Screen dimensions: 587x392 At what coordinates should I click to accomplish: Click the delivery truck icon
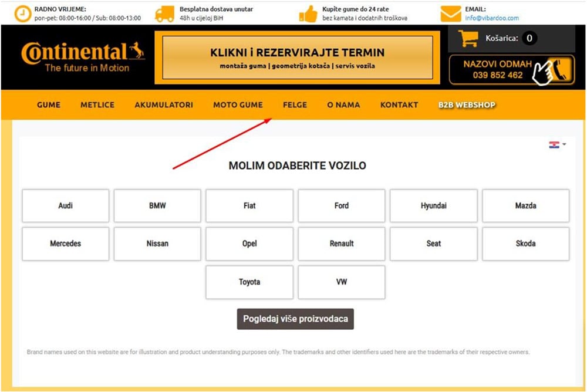[165, 14]
